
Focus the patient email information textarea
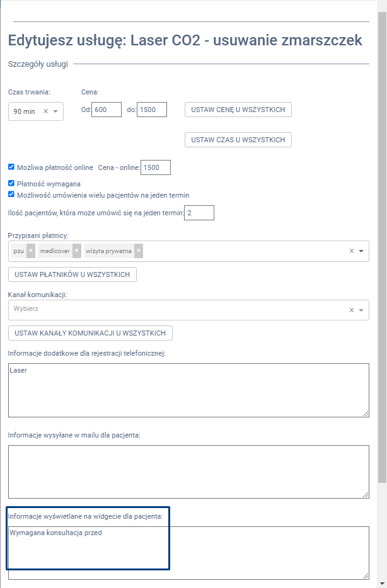click(x=188, y=472)
